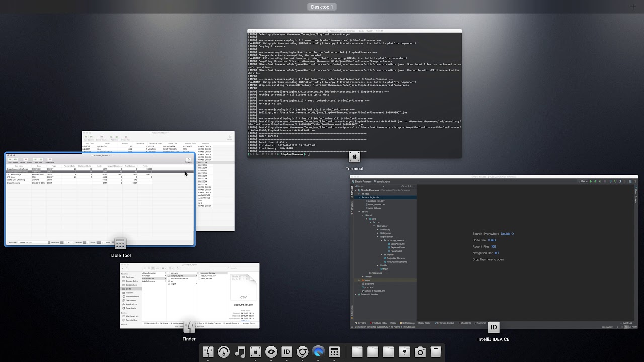Click the Terminal icon in the dock
The height and width of the screenshot is (362, 644).
256,352
